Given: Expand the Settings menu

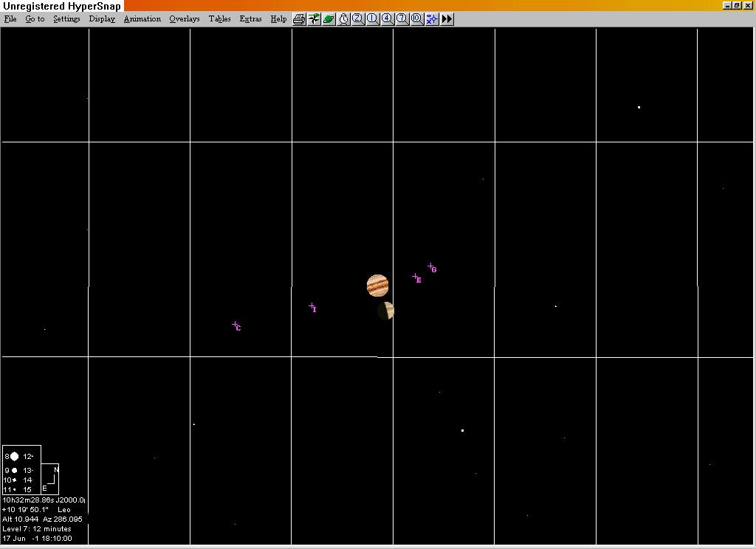Looking at the screenshot, I should point(66,19).
